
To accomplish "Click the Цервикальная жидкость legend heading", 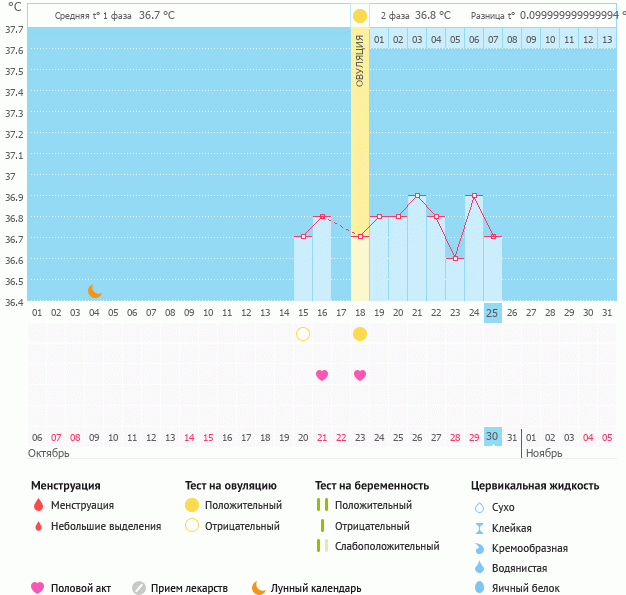I will tap(535, 486).
